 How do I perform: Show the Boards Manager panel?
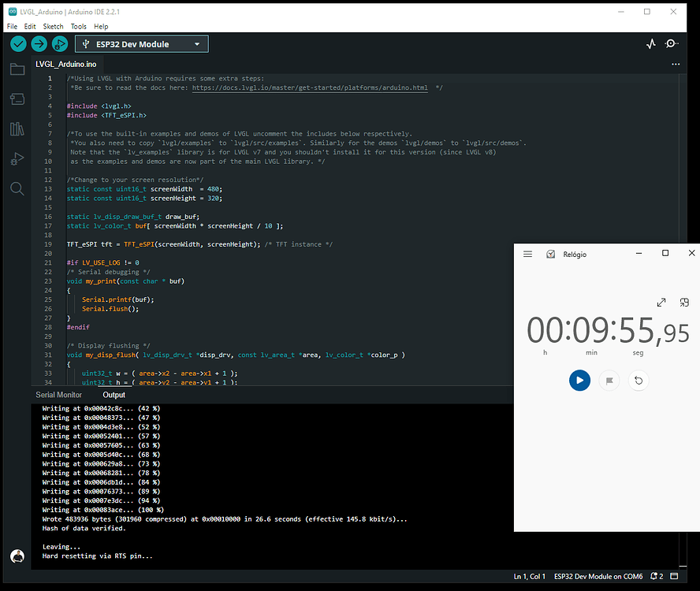pos(17,98)
